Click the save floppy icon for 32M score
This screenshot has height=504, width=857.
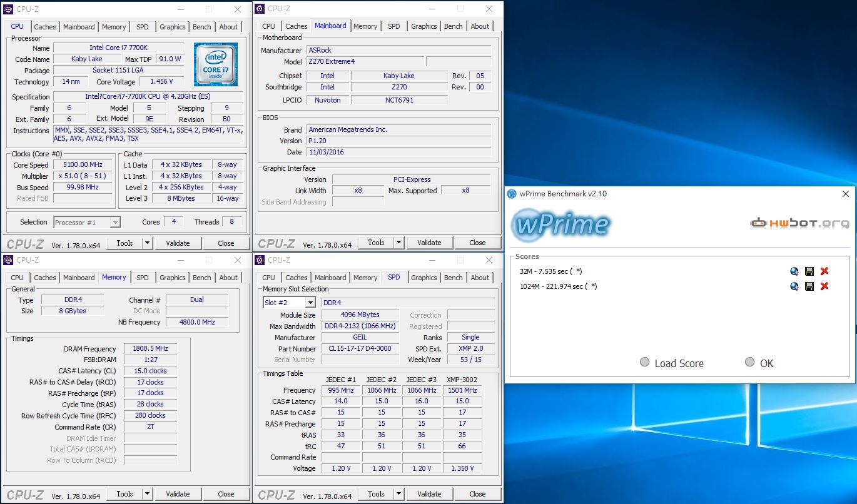point(809,271)
